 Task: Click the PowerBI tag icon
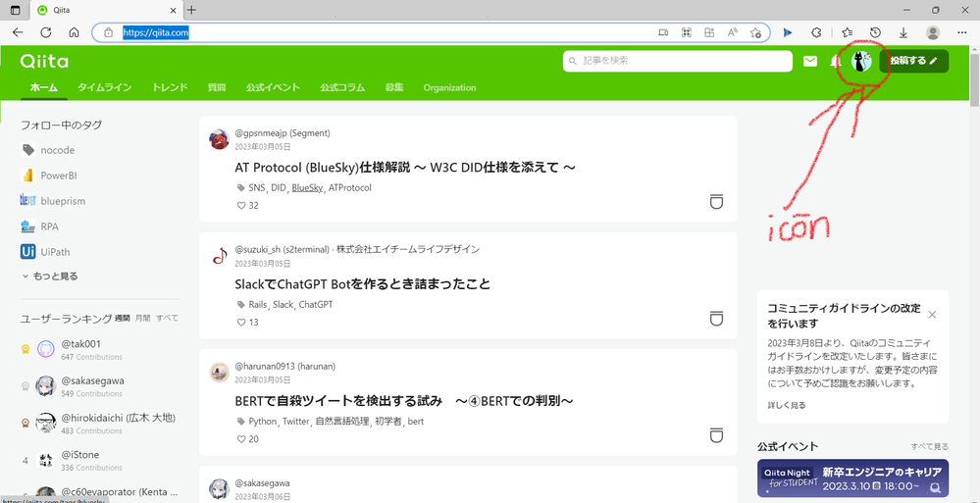(x=27, y=176)
